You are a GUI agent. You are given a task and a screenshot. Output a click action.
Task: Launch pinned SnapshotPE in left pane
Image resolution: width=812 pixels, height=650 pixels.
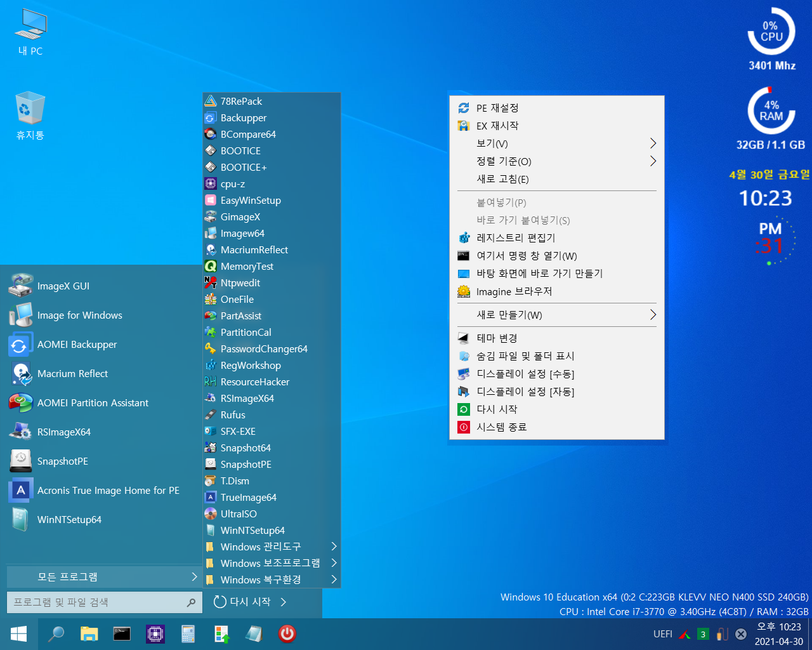pos(104,461)
